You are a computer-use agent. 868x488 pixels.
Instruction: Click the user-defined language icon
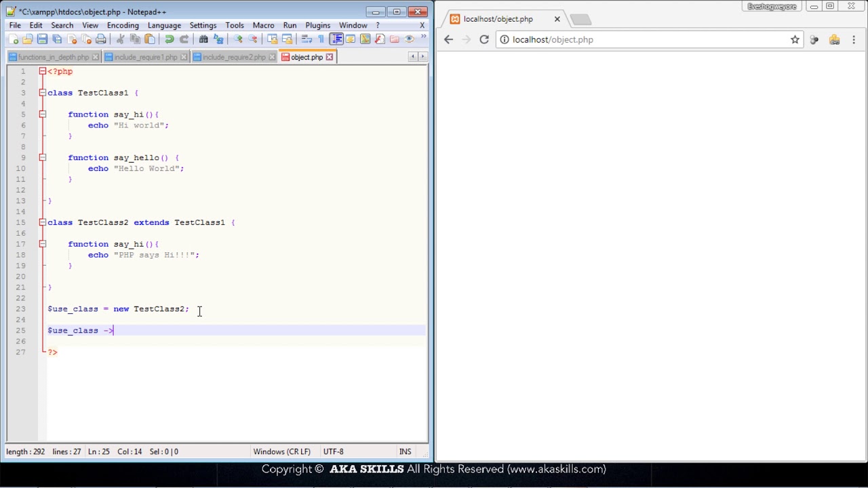351,39
